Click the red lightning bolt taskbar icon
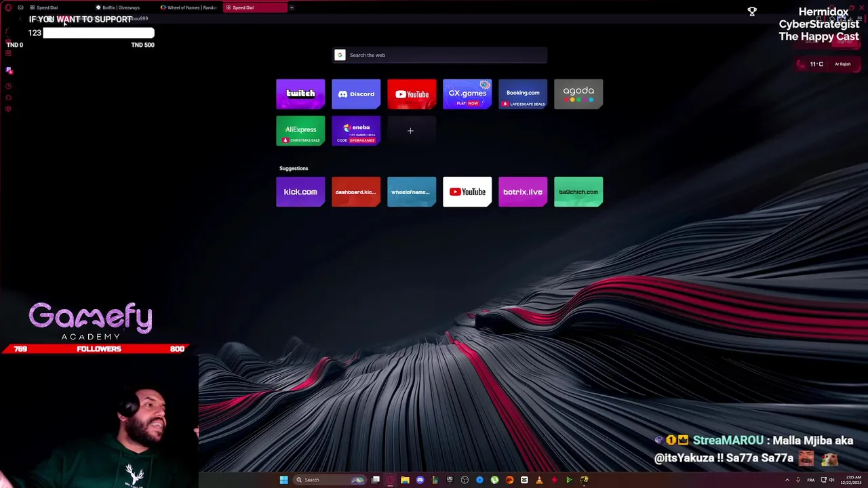The height and width of the screenshot is (488, 868). pyautogui.click(x=554, y=480)
